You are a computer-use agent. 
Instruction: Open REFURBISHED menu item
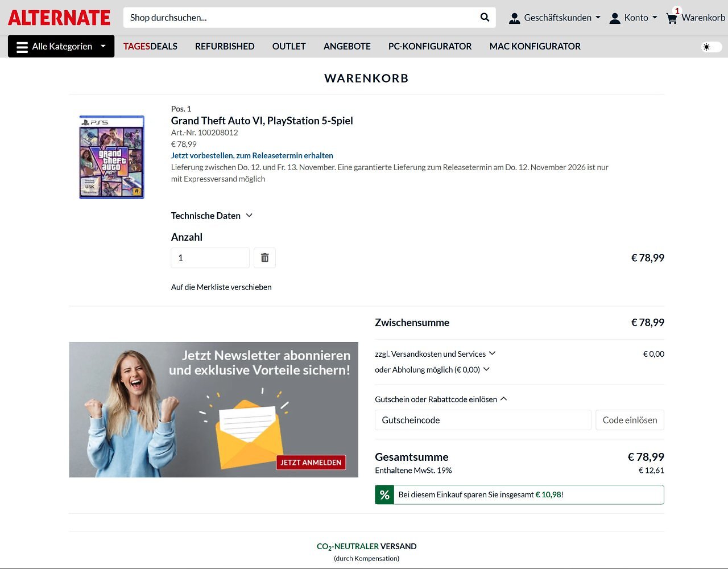pos(225,47)
